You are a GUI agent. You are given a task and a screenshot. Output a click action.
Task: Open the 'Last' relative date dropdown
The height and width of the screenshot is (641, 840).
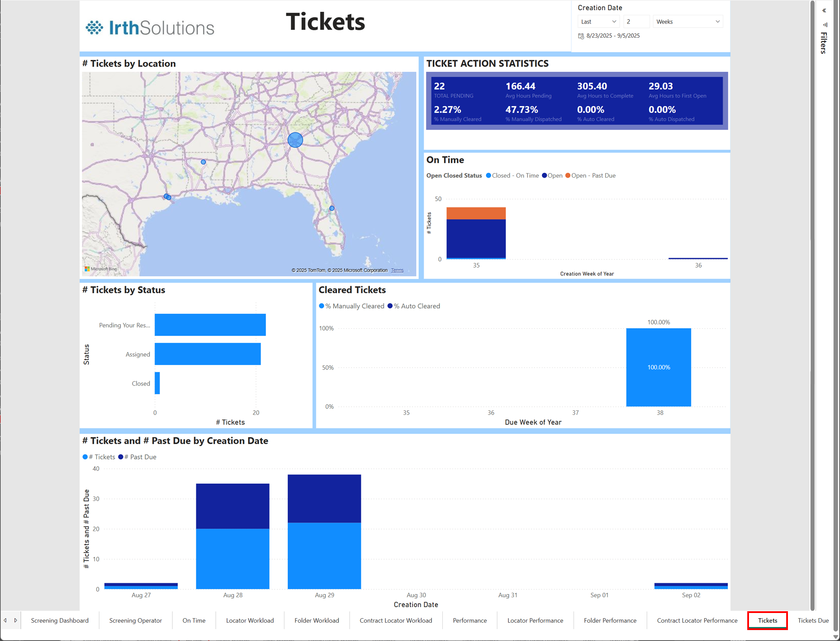click(x=598, y=21)
